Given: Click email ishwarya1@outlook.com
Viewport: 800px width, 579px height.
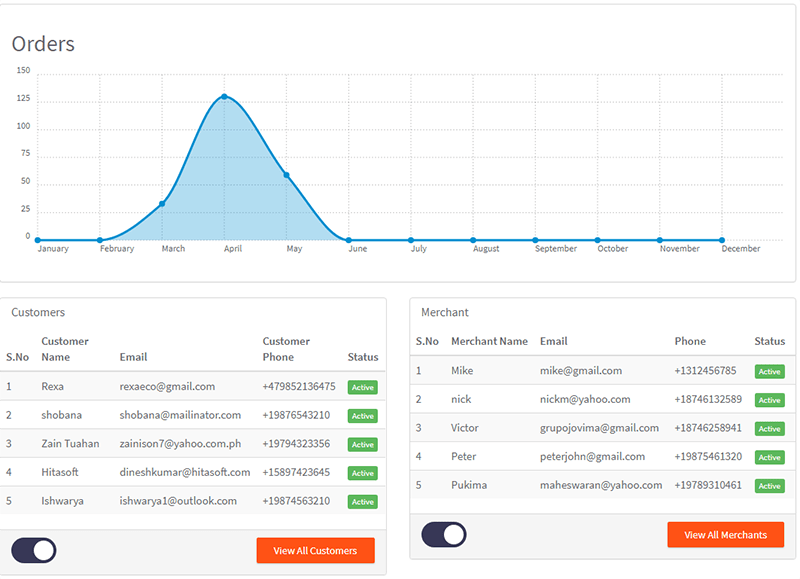Looking at the screenshot, I should [x=178, y=501].
